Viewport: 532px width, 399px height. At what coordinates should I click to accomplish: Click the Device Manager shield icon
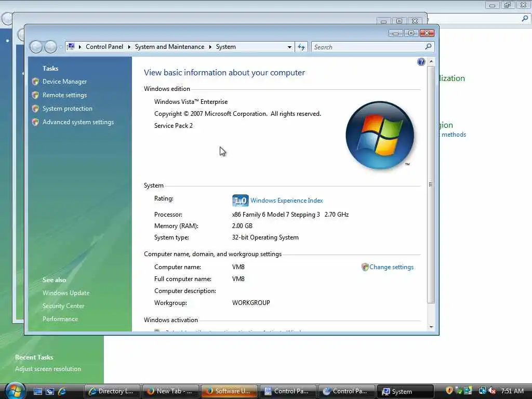pos(35,82)
